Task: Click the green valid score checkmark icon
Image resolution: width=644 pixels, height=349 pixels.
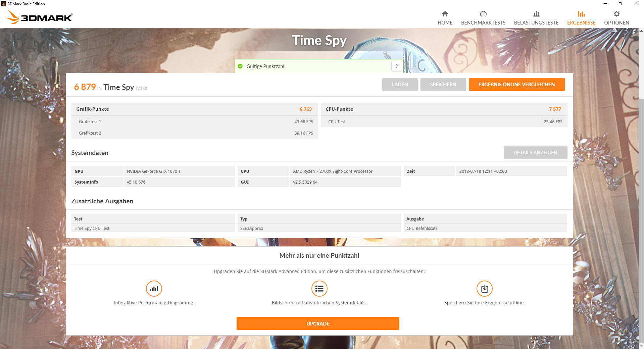Action: (x=240, y=66)
